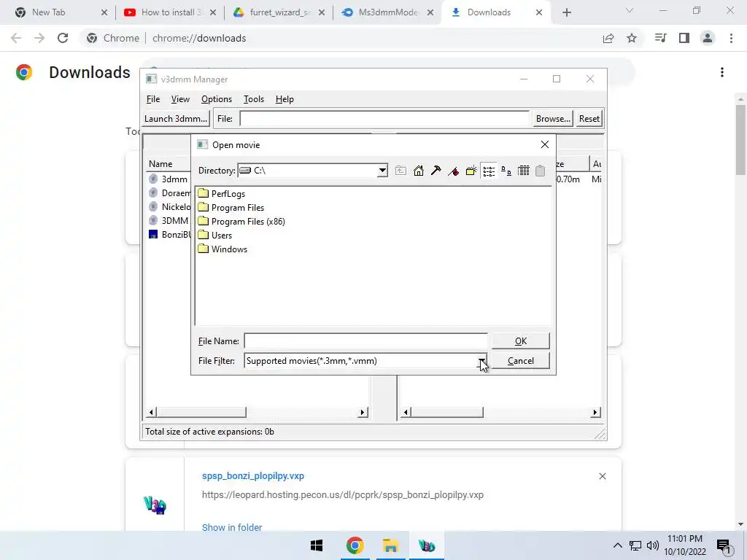
Task: Open Chrome's tab search chevron
Action: pyautogui.click(x=630, y=11)
